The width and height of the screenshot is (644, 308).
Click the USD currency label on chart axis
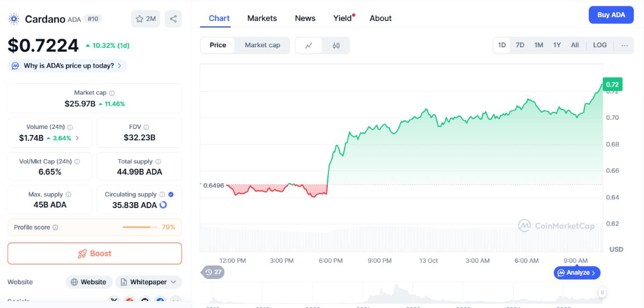pyautogui.click(x=616, y=249)
